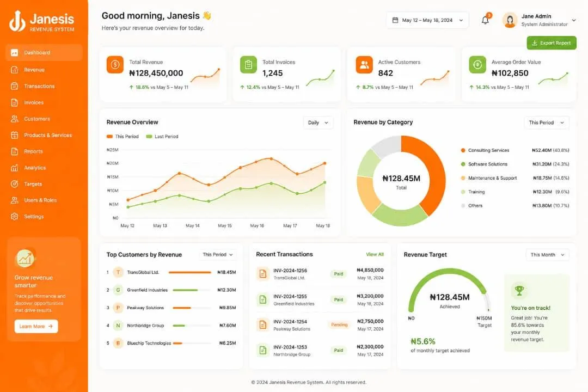The height and width of the screenshot is (392, 588).
Task: Expand the date range May 12 – May 18 picker
Action: click(427, 20)
